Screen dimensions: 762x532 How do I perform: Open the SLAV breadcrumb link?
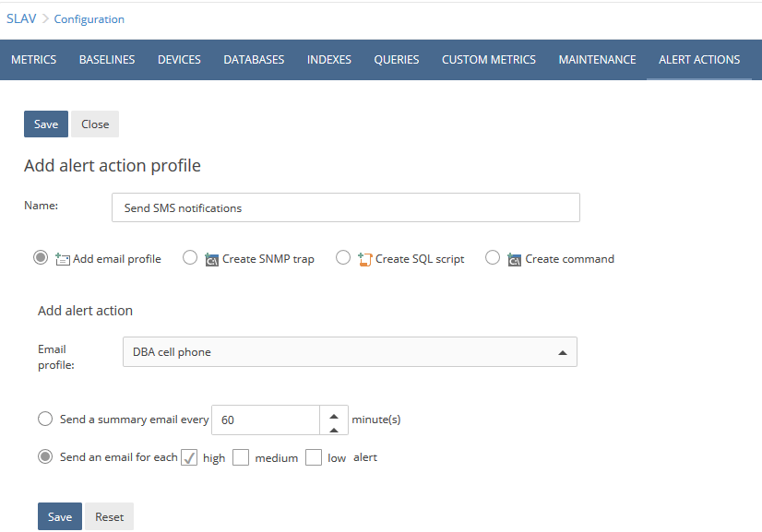(21, 18)
